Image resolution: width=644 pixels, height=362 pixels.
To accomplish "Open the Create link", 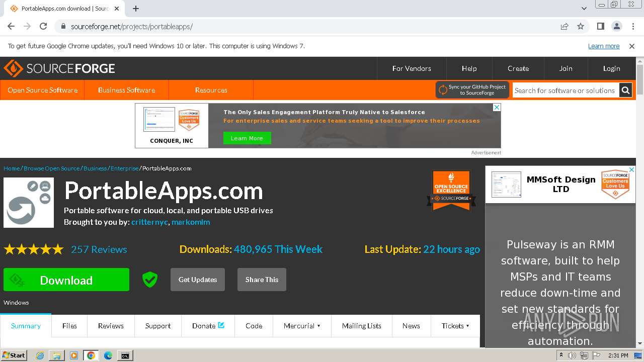I will pyautogui.click(x=518, y=68).
